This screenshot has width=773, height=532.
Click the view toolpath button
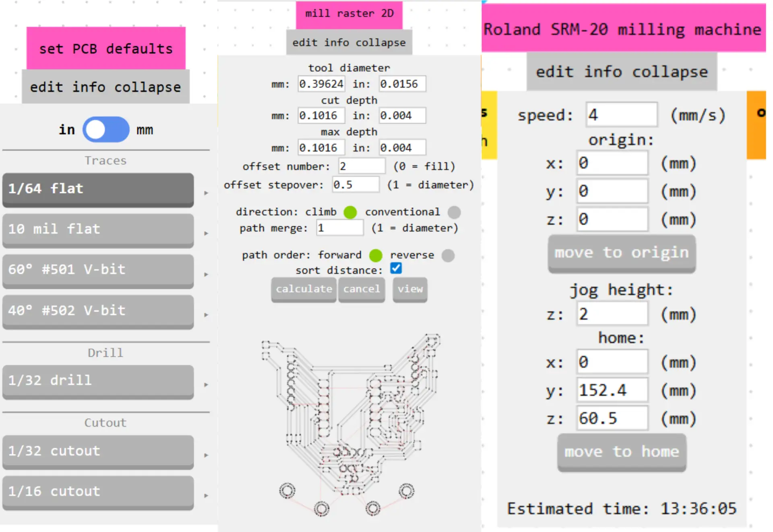pyautogui.click(x=410, y=289)
